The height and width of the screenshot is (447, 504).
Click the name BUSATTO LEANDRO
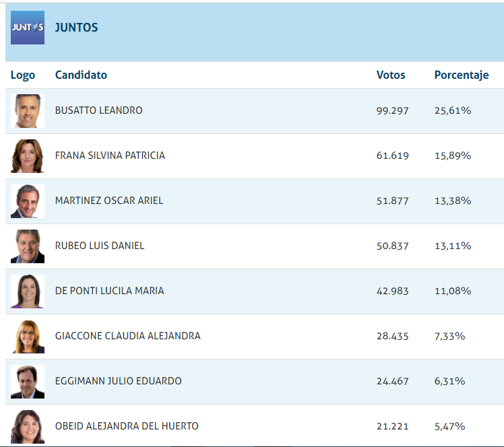pos(98,110)
